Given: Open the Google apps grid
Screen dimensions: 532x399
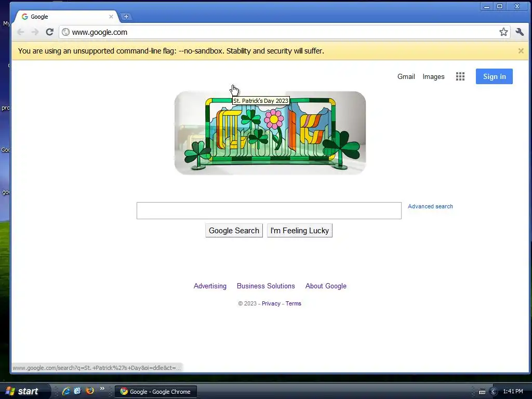Looking at the screenshot, I should (460, 76).
